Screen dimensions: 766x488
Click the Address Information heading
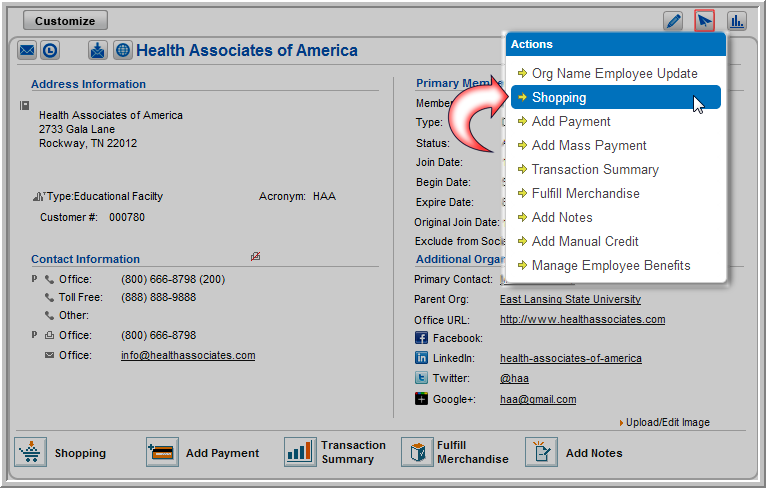pos(88,84)
